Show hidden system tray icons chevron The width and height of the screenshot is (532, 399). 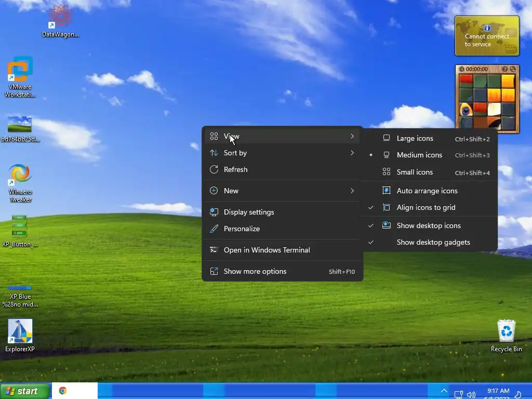(444, 391)
